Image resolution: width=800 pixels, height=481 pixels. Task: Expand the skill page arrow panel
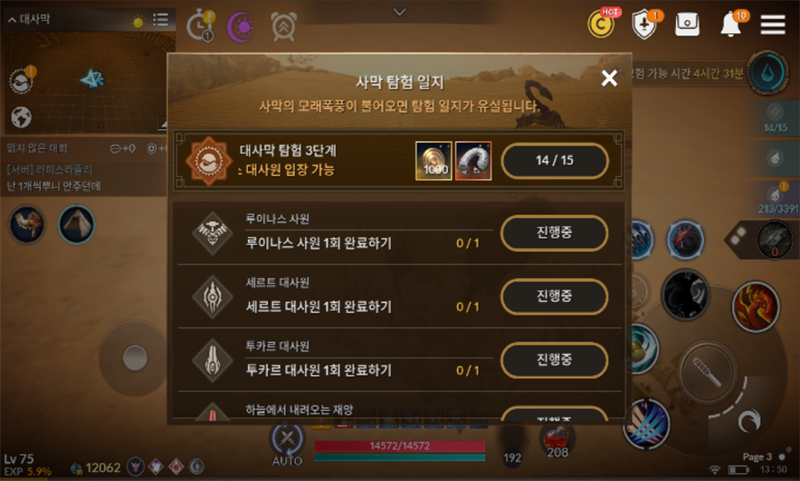[735, 237]
